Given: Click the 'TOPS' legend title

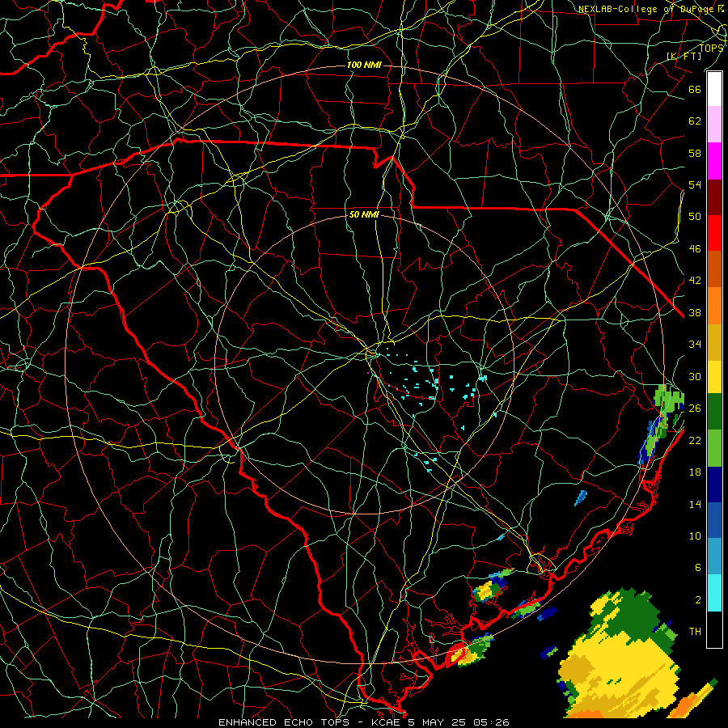Looking at the screenshot, I should (711, 48).
